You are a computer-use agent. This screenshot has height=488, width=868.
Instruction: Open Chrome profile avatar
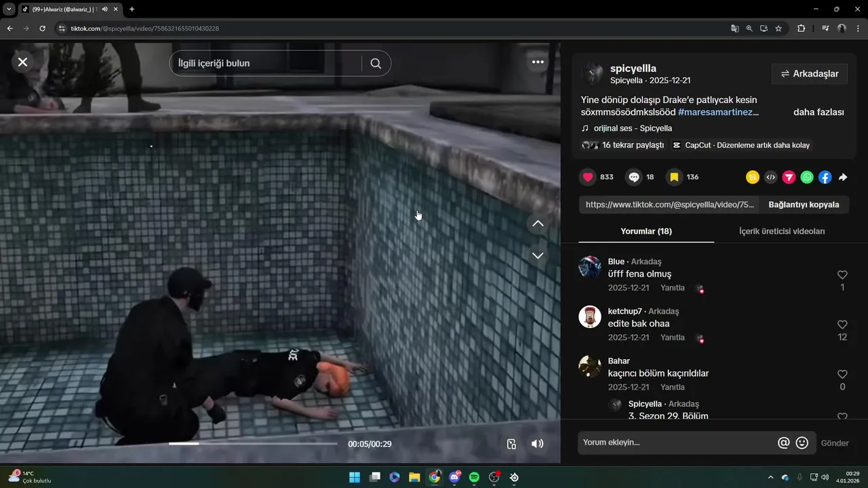pos(842,28)
